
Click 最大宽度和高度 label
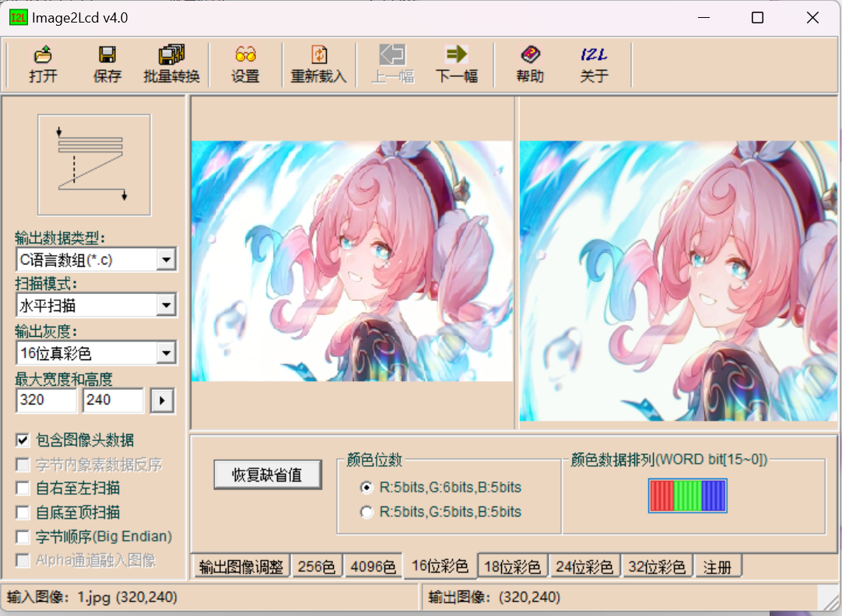point(63,380)
